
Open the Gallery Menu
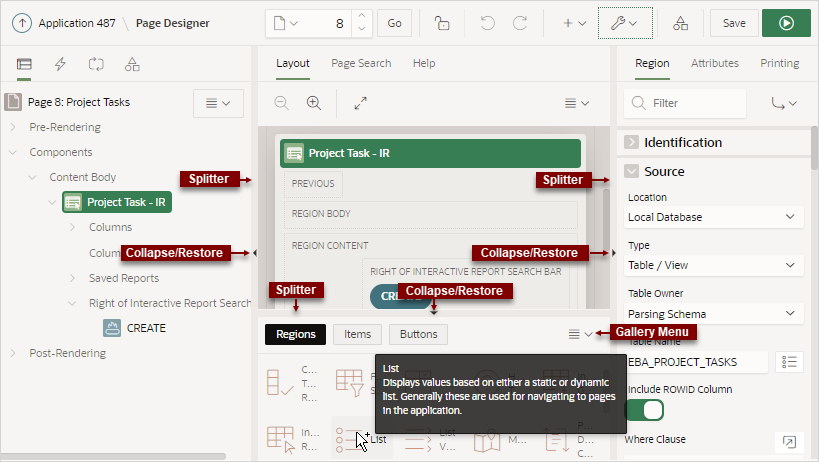[x=580, y=334]
